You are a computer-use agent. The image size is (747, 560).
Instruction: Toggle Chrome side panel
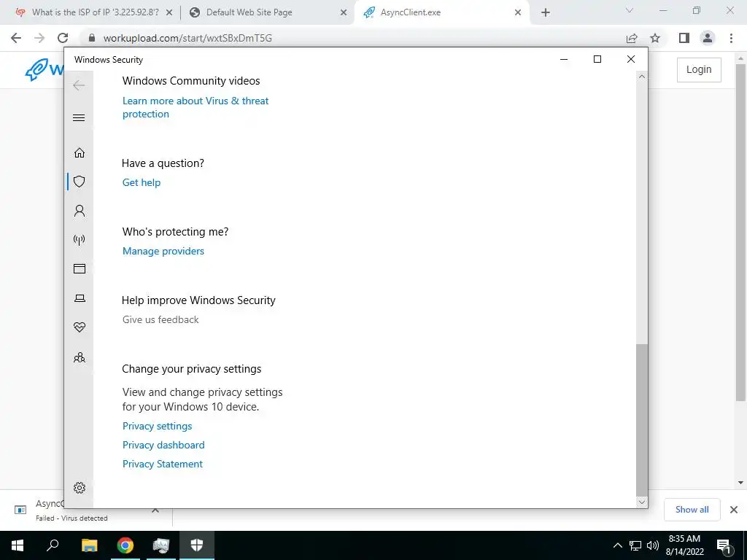[684, 38]
